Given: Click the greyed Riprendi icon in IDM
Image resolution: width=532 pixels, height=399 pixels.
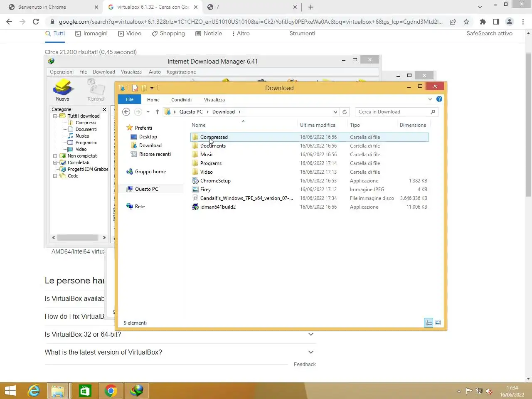Looking at the screenshot, I should [x=96, y=90].
